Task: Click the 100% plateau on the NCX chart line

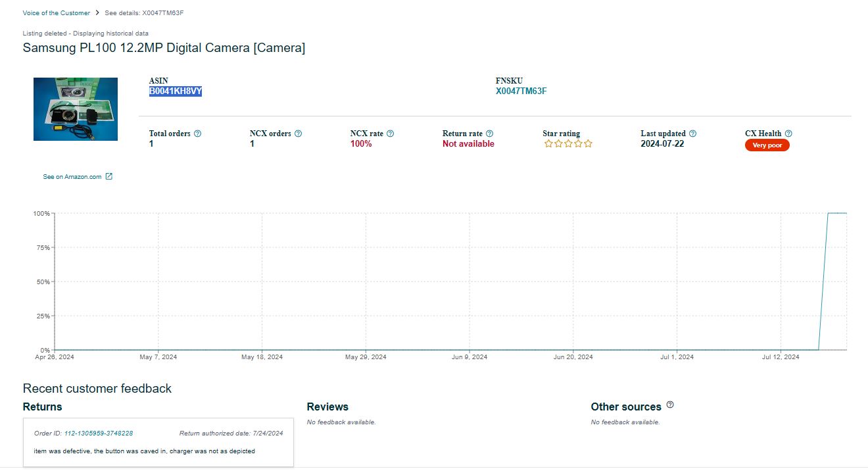Action: (x=837, y=213)
